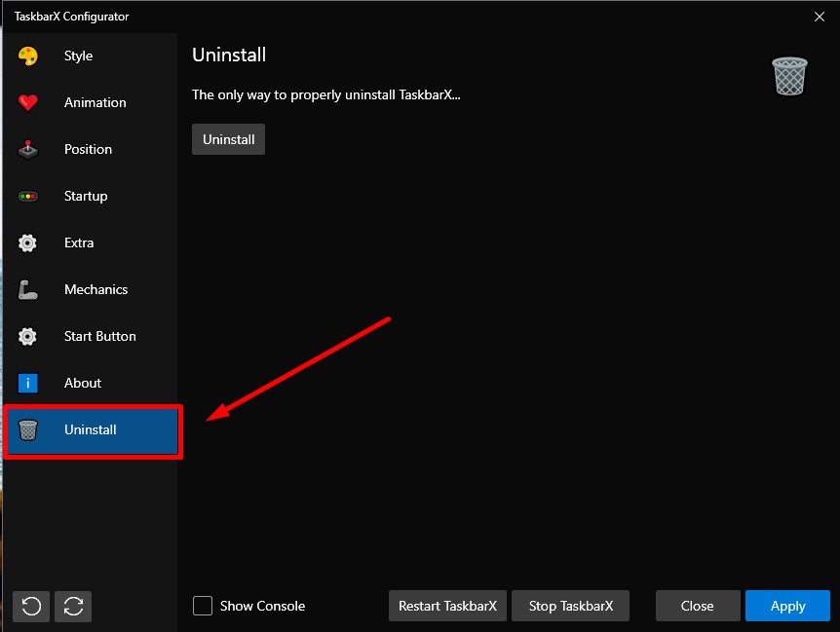
Task: Click the Position joystick icon
Action: [28, 150]
